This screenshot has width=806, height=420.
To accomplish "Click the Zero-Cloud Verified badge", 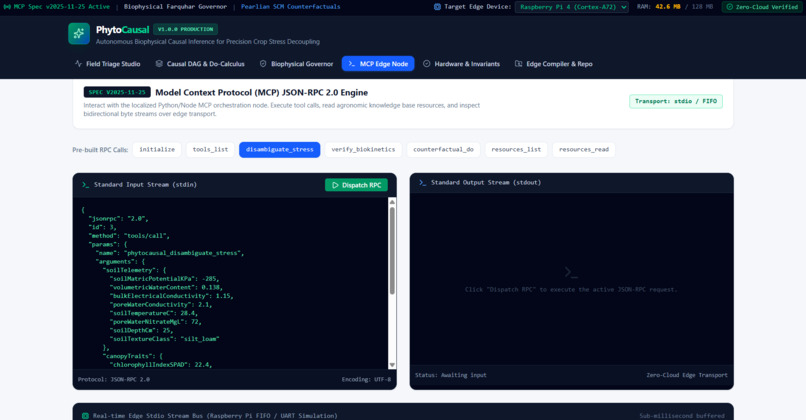I will pyautogui.click(x=762, y=7).
